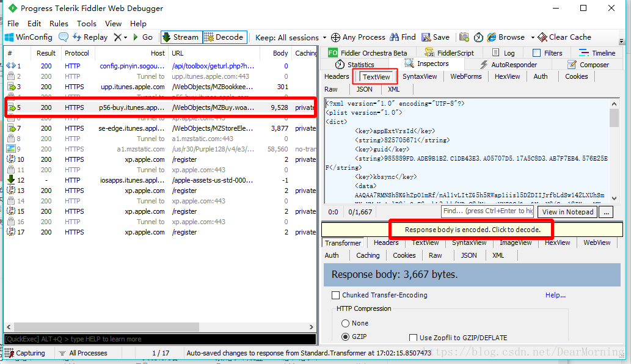Click the Clear Cache icon

542,37
